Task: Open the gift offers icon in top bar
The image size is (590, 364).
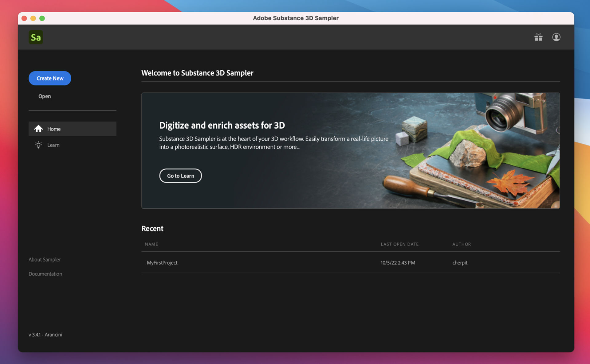Action: [538, 37]
